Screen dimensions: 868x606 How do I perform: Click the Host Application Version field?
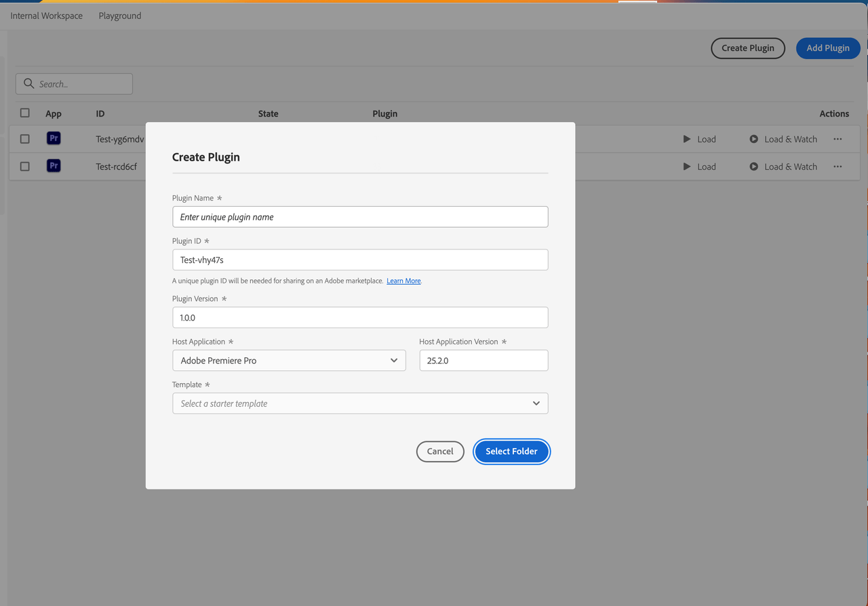pyautogui.click(x=484, y=361)
